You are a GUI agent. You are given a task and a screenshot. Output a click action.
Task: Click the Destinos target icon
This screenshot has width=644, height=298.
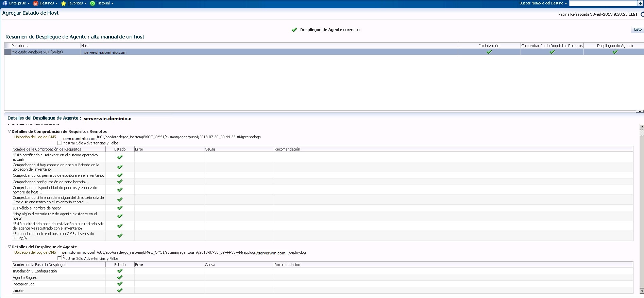coord(35,3)
